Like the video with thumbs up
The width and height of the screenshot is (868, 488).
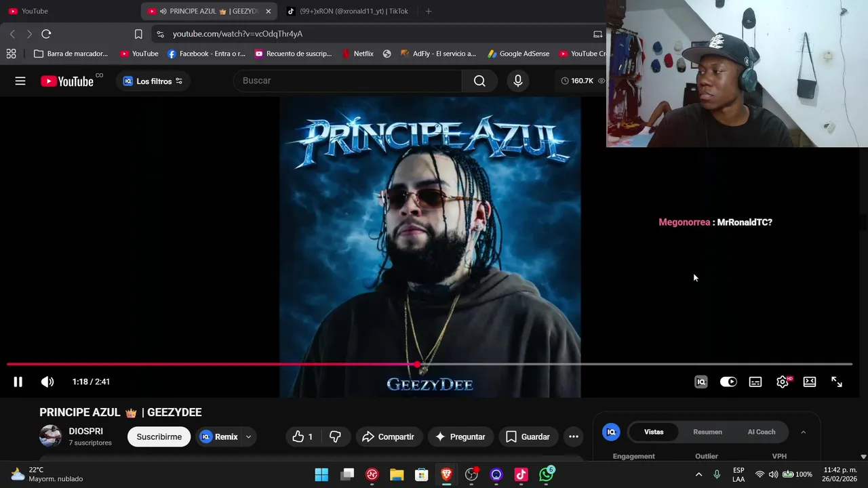pyautogui.click(x=302, y=436)
